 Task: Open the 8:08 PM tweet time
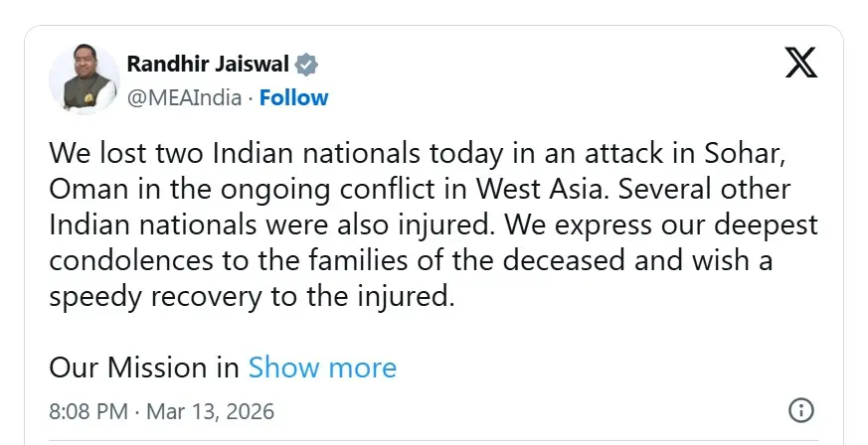click(x=87, y=410)
